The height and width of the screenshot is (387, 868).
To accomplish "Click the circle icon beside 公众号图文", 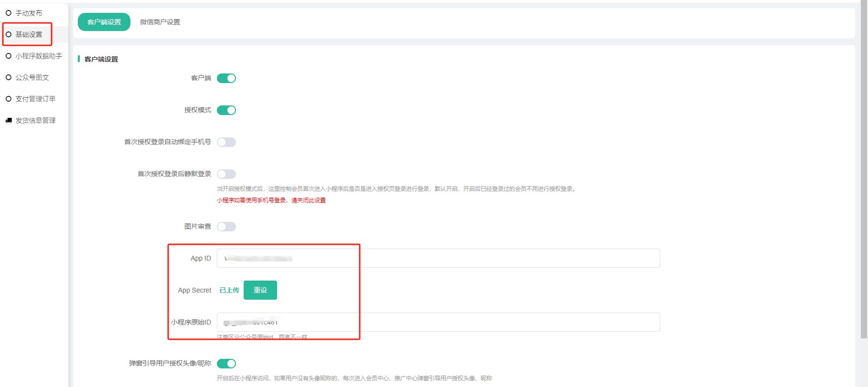I will point(9,77).
